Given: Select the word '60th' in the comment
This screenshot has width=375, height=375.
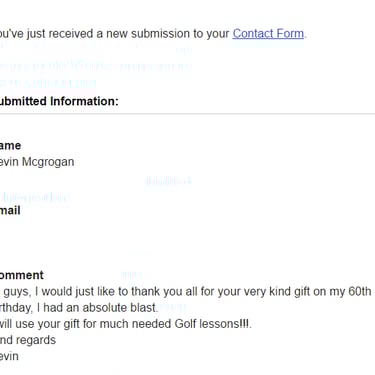Looking at the screenshot, I should pyautogui.click(x=359, y=292).
